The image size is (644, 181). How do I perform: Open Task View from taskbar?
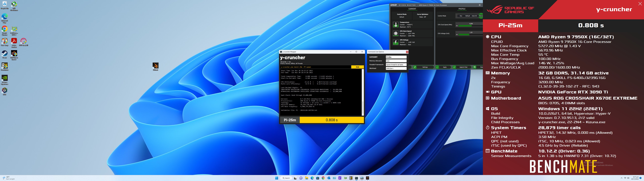(295, 178)
